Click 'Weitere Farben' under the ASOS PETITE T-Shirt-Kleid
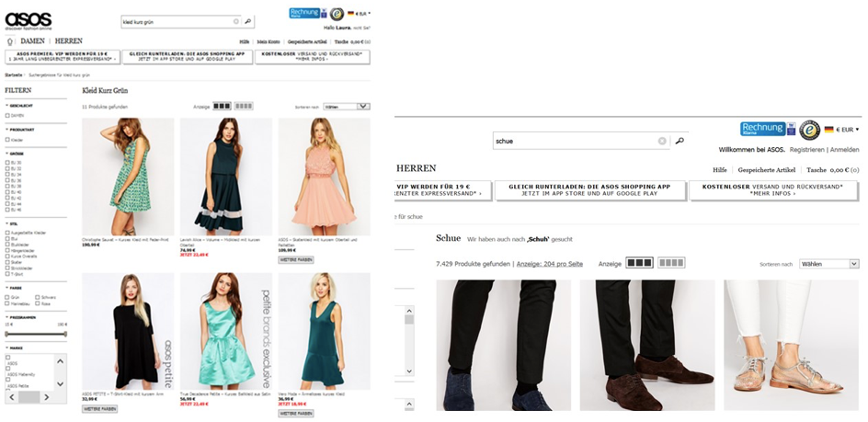The height and width of the screenshot is (422, 868). [99, 409]
